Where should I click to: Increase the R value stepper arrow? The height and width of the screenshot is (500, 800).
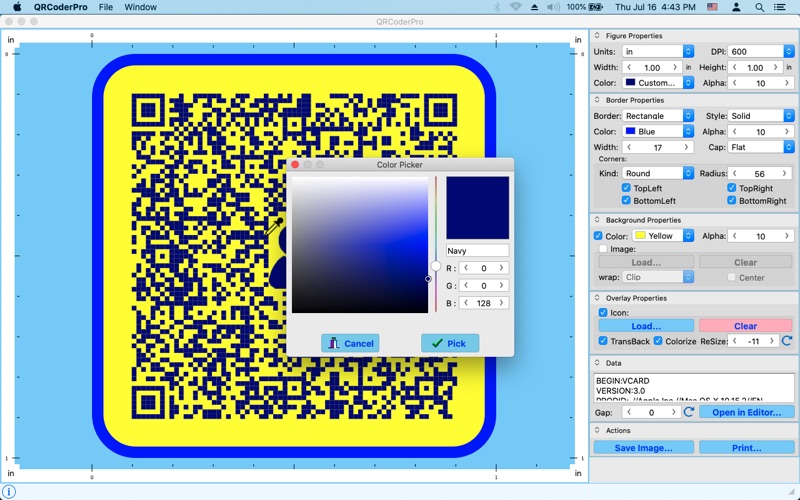(501, 268)
